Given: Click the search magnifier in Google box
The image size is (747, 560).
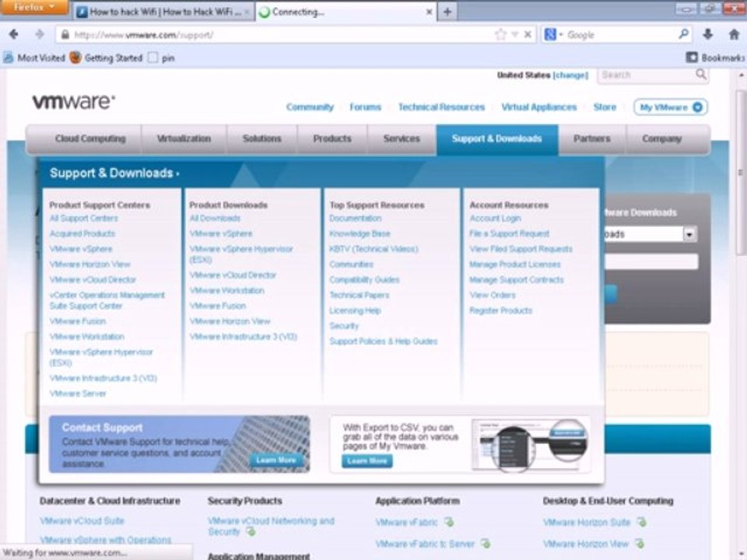Looking at the screenshot, I should 683,34.
